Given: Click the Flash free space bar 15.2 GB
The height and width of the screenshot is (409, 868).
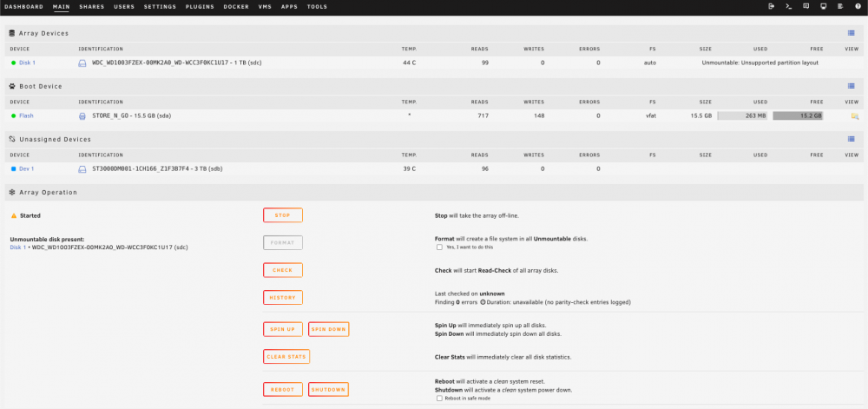Looking at the screenshot, I should (798, 116).
